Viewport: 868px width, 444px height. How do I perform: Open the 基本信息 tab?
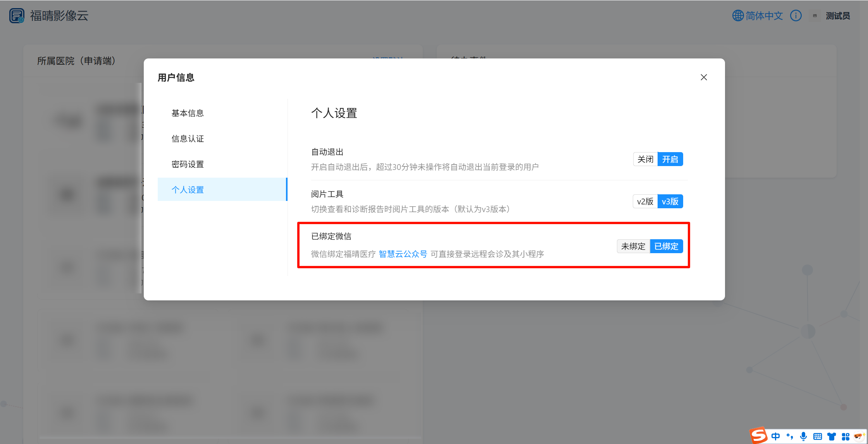click(x=188, y=113)
